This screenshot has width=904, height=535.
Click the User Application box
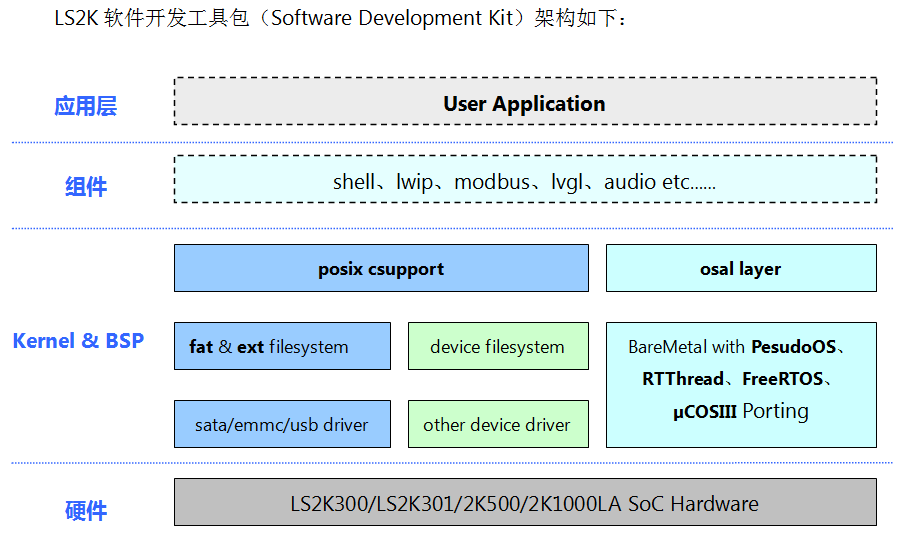[x=525, y=101]
